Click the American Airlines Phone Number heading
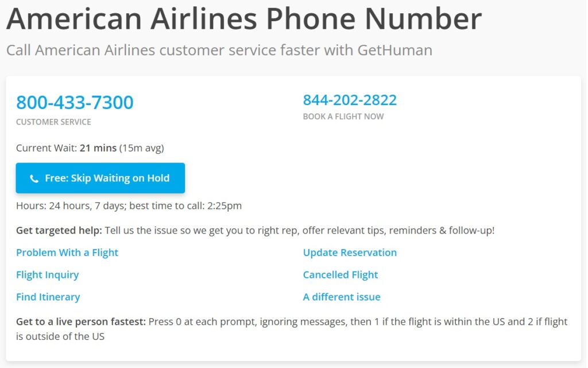 tap(244, 18)
